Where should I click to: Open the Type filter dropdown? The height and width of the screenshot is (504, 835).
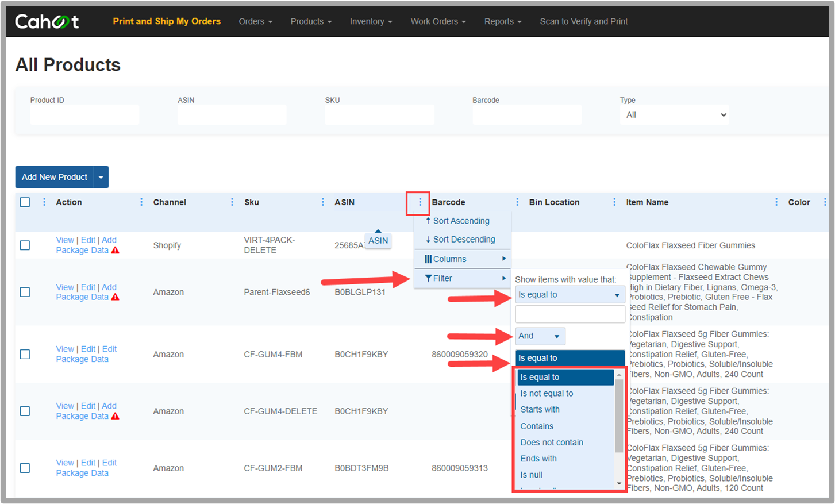point(675,115)
